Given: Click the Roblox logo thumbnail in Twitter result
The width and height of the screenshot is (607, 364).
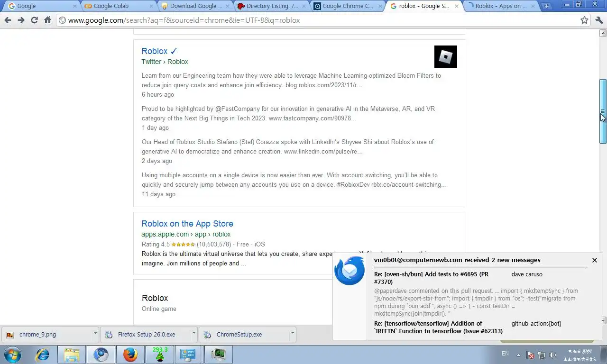Looking at the screenshot, I should click(446, 57).
